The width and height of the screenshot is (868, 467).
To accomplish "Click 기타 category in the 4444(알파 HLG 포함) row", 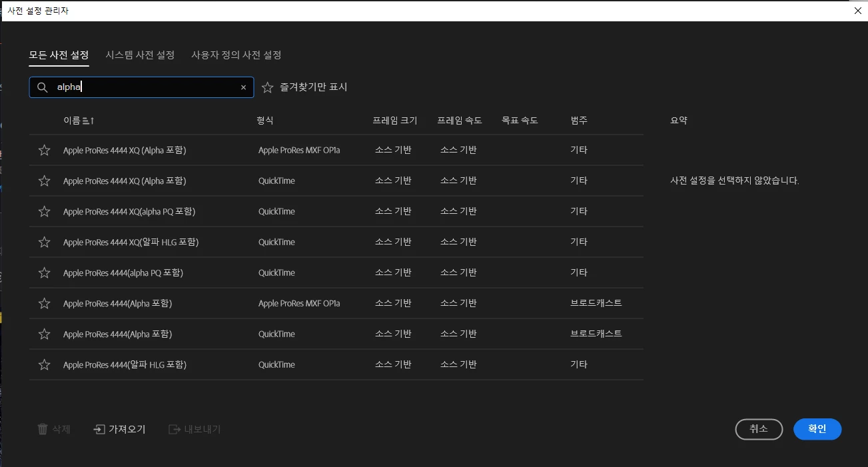I will click(579, 364).
